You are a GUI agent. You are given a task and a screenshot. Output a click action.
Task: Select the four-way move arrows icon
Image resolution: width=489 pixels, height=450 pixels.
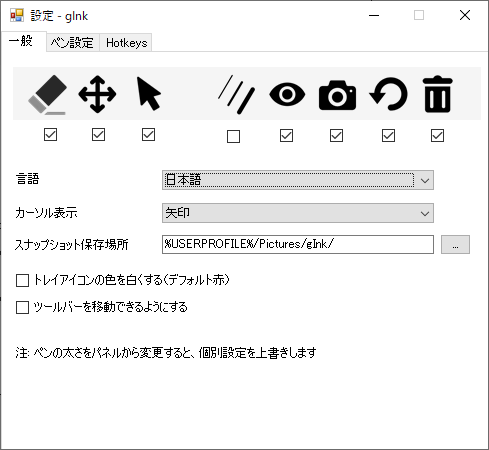point(97,94)
